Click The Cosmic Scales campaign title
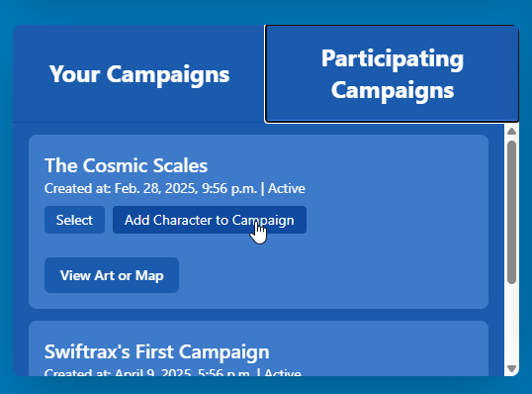 point(126,165)
